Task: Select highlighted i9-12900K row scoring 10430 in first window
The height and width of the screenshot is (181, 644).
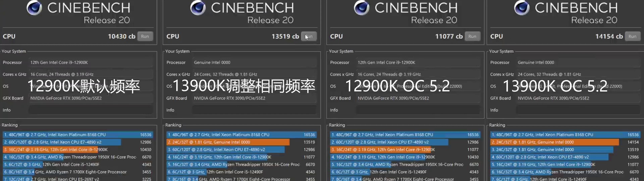Action: pos(78,149)
